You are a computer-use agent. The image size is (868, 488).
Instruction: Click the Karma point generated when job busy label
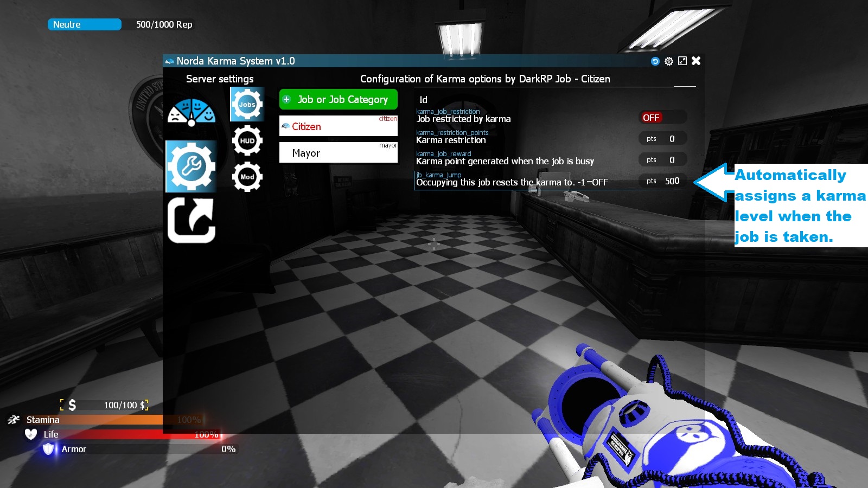[505, 161]
